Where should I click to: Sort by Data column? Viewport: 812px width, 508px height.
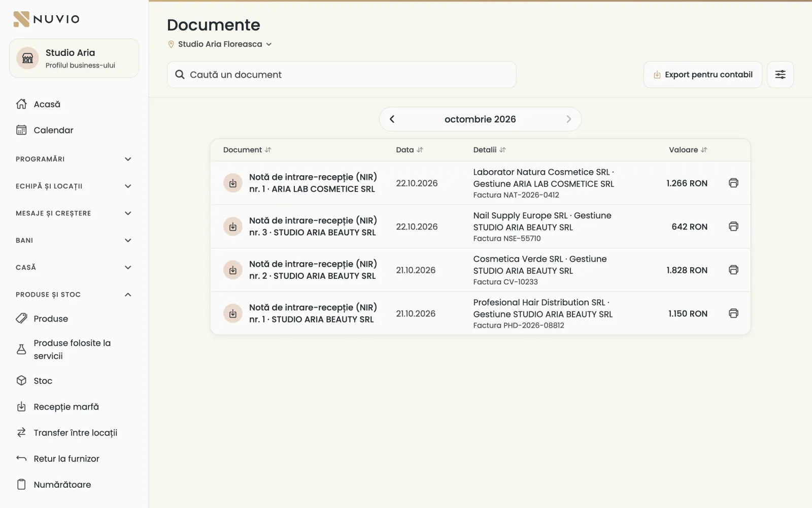coord(410,150)
